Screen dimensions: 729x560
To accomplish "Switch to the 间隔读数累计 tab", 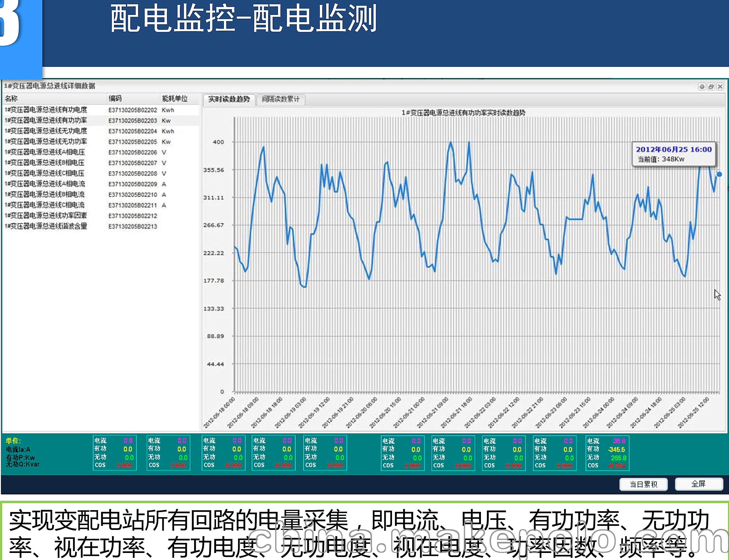I will [280, 99].
